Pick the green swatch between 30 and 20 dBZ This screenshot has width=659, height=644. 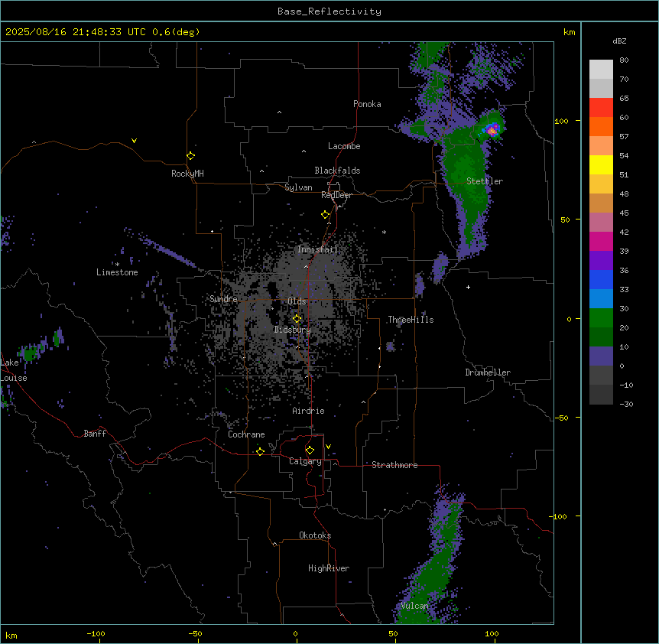tap(601, 318)
